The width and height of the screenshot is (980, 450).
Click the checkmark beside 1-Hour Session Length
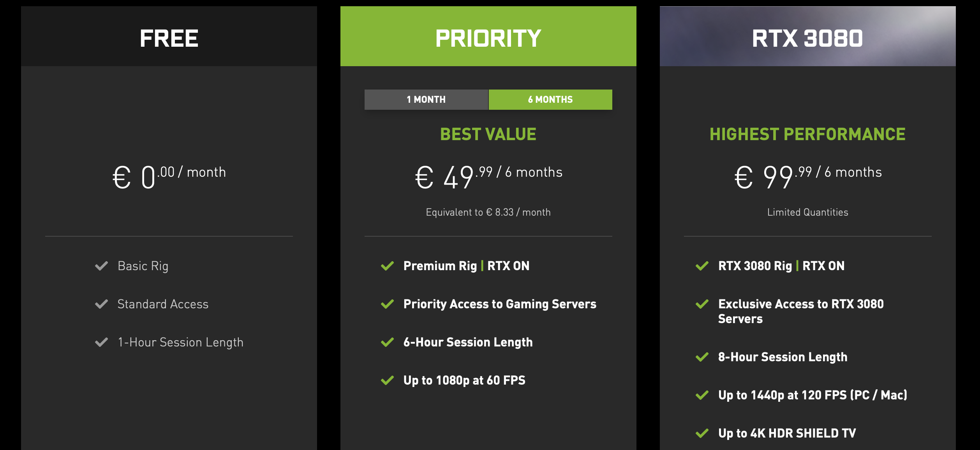(101, 342)
